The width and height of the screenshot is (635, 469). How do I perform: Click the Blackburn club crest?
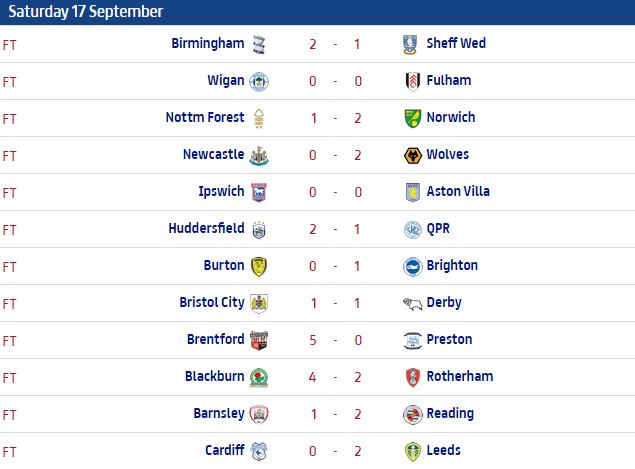click(260, 377)
